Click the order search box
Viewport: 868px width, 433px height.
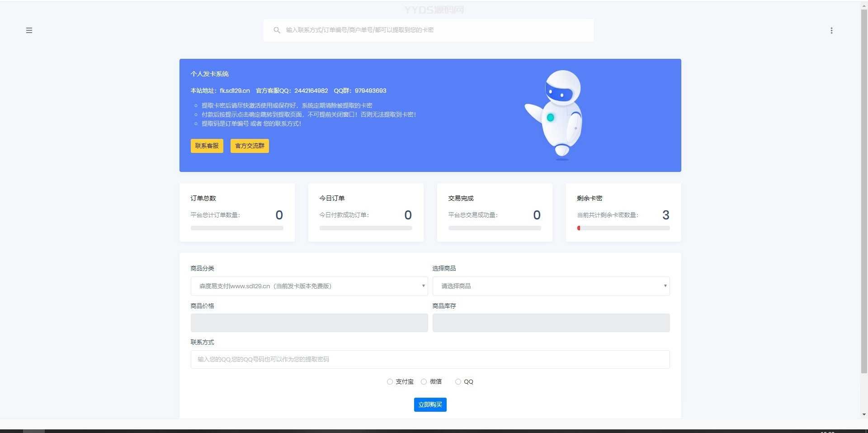434,30
